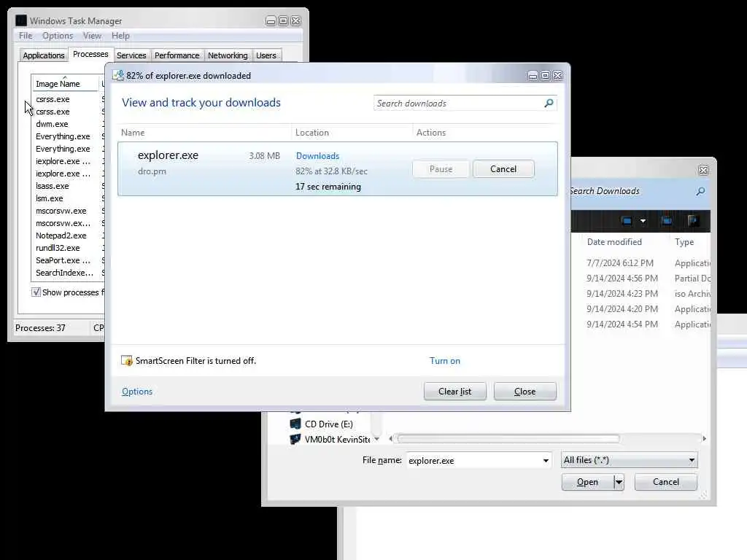The height and width of the screenshot is (560, 747).
Task: Switch to the Users tab
Action: click(266, 55)
